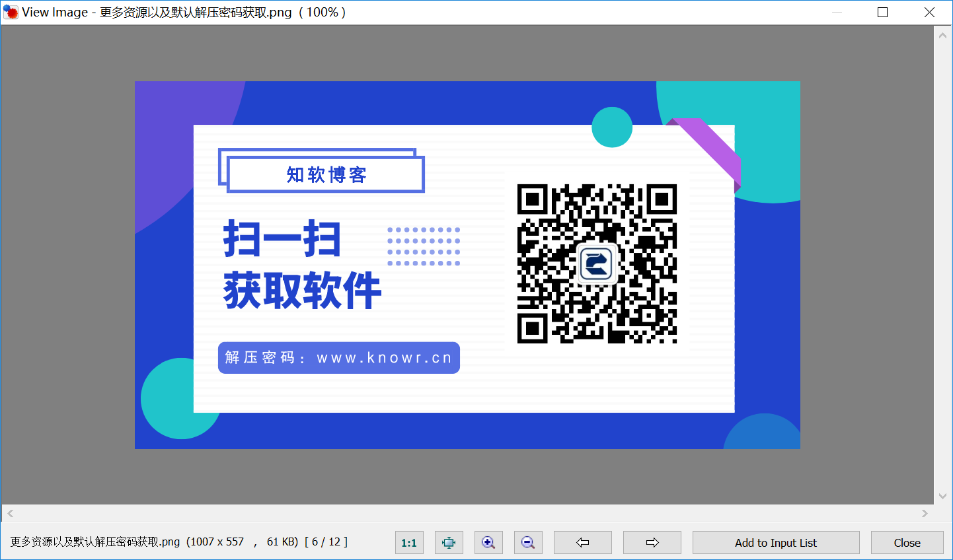
Task: Click the horizontal scrollbar right arrow
Action: 925,513
